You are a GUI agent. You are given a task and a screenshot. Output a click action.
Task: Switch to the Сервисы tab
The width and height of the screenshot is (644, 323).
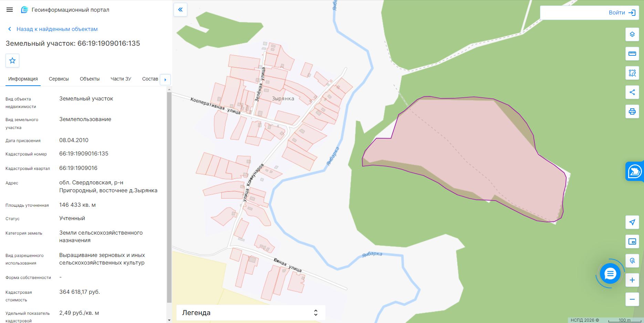click(x=59, y=79)
